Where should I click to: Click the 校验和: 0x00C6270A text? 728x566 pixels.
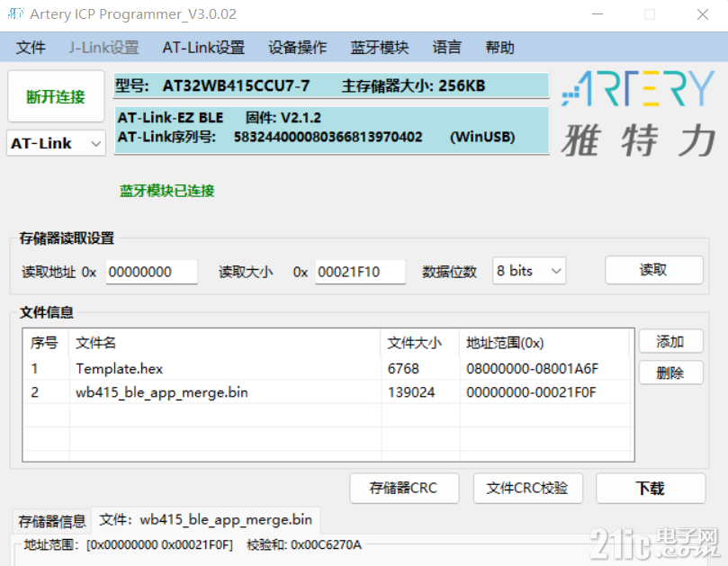304,544
